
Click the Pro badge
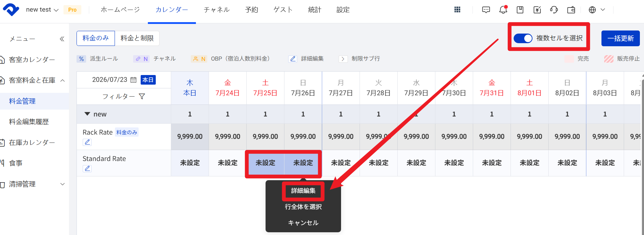[x=72, y=10]
